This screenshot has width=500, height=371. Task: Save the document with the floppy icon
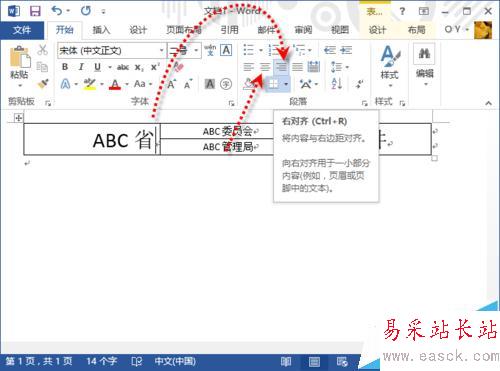pos(35,11)
